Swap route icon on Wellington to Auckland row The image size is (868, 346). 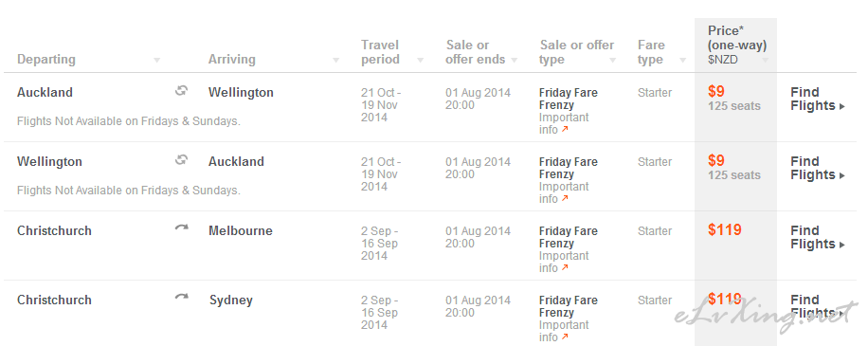coord(181,160)
